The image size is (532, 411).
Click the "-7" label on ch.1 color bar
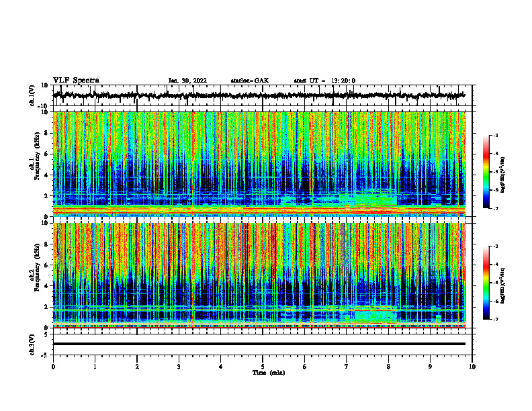pos(495,208)
